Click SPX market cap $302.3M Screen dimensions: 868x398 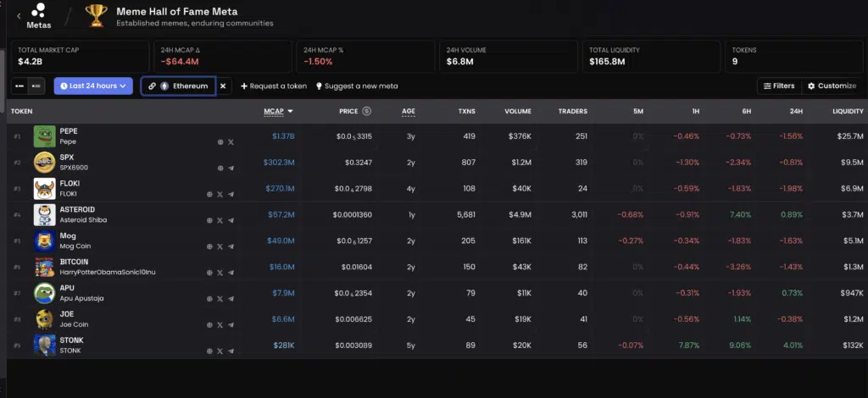279,163
